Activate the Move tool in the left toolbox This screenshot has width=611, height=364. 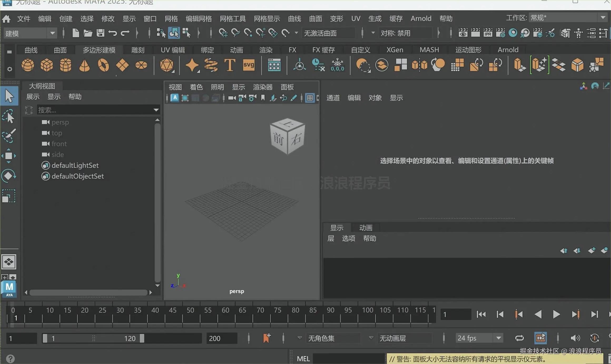9,156
